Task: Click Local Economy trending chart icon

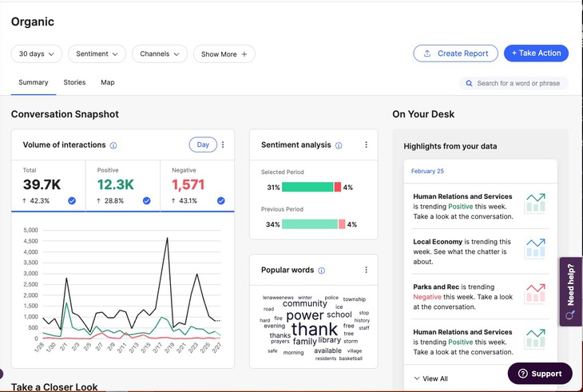Action: click(534, 247)
